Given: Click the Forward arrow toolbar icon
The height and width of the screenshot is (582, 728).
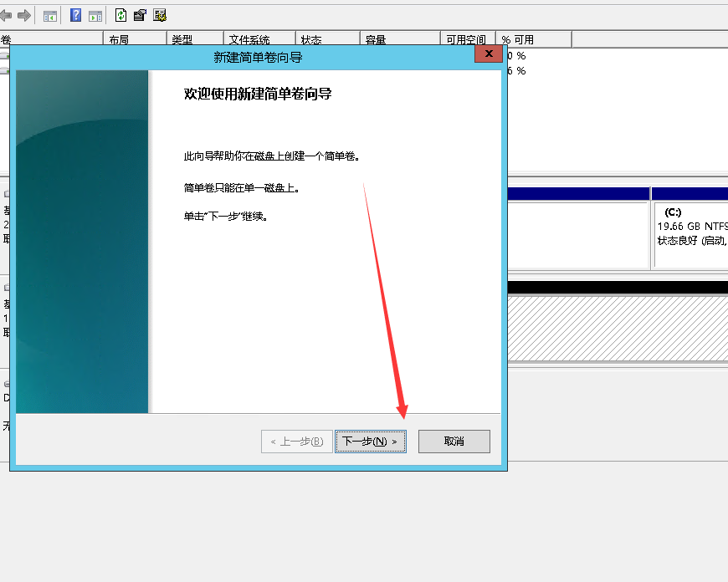Looking at the screenshot, I should click(x=24, y=15).
